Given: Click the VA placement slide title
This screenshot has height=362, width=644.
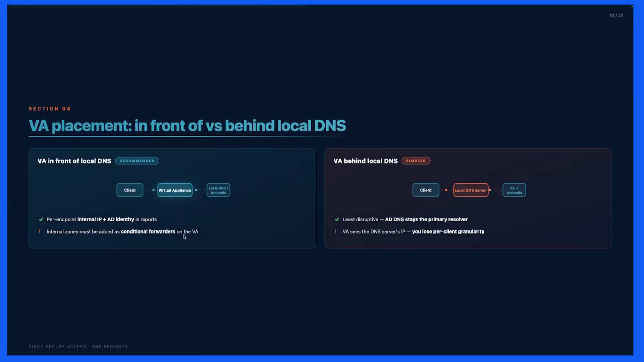Looking at the screenshot, I should [x=187, y=126].
